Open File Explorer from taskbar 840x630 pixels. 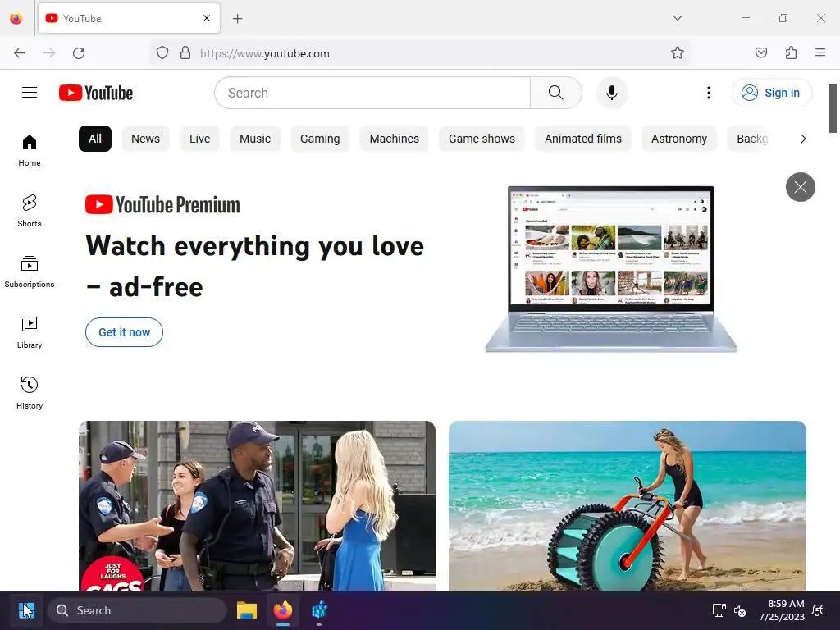tap(247, 610)
